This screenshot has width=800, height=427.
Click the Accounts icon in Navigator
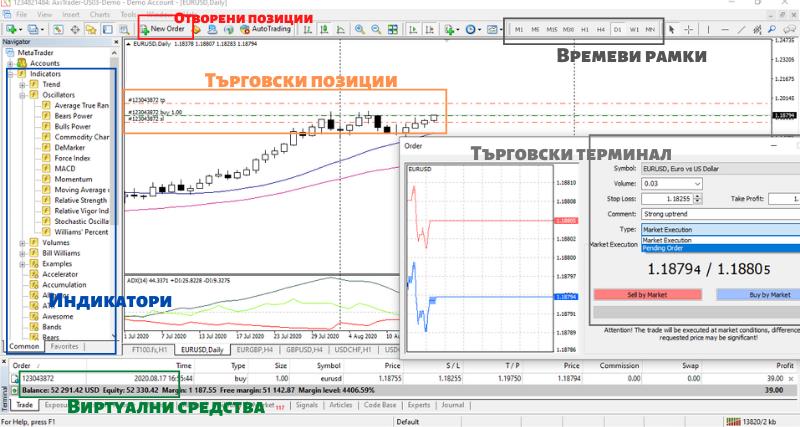click(x=23, y=63)
